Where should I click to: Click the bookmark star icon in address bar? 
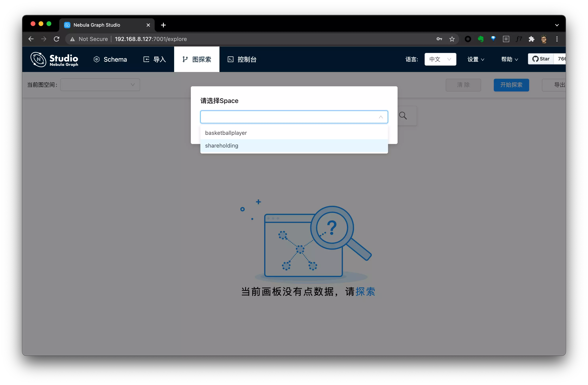(x=452, y=39)
